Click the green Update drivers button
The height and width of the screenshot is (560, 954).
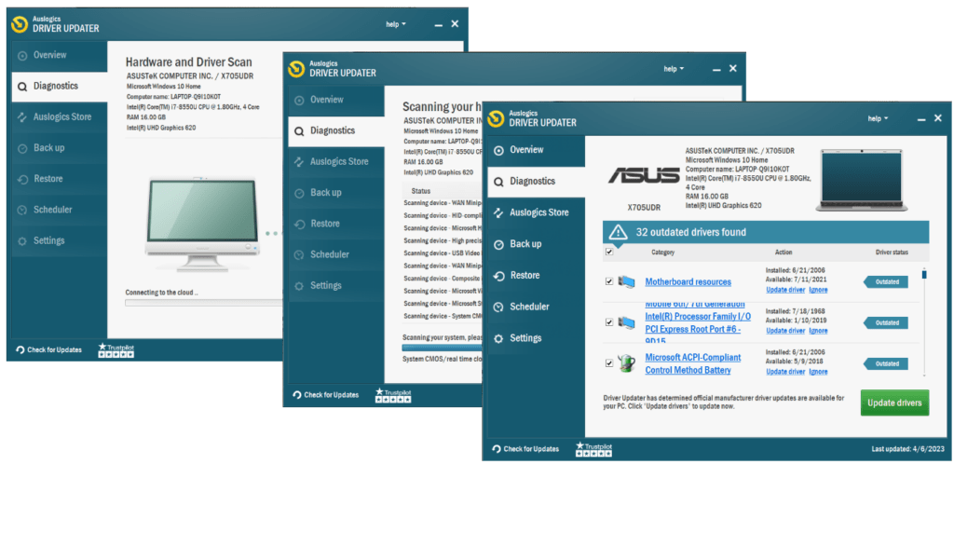tap(894, 403)
